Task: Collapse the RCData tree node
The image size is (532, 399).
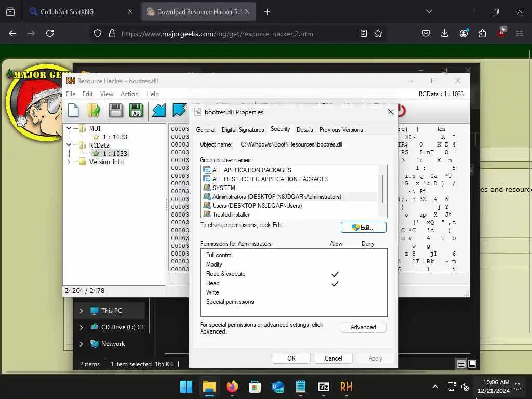Action: 69,145
